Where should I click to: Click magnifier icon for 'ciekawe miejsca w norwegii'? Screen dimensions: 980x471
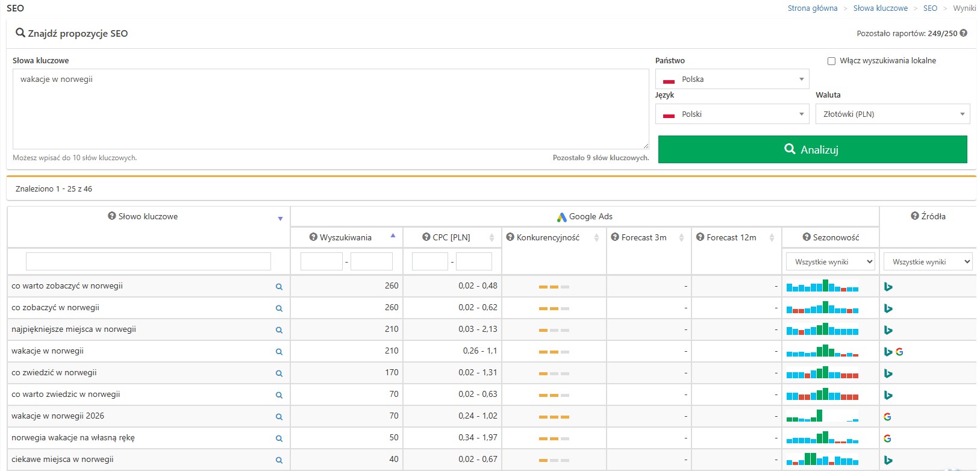tap(279, 460)
